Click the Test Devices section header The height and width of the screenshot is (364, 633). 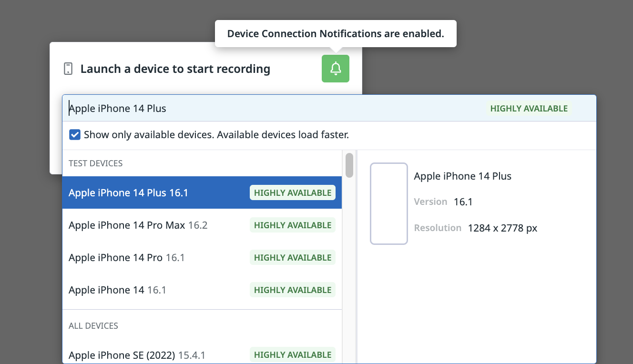[96, 163]
